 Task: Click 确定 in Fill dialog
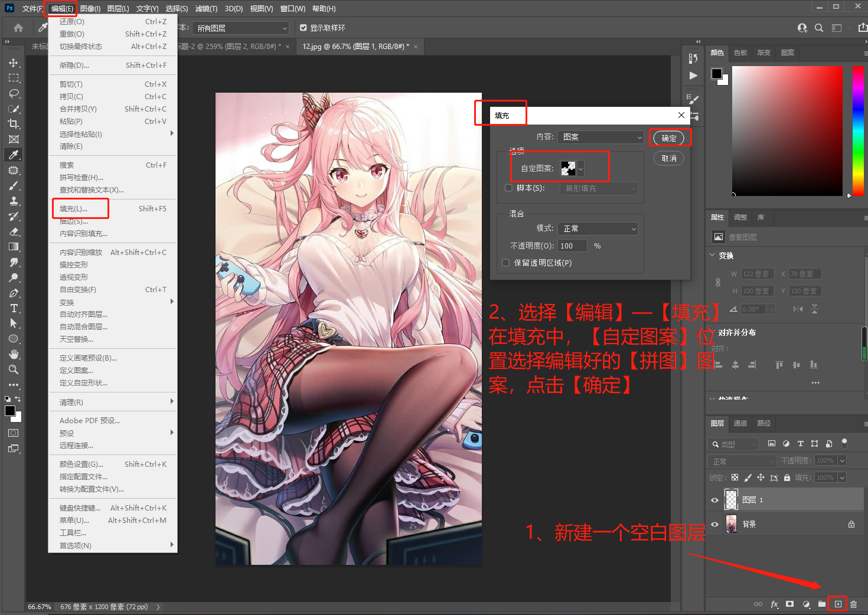(x=669, y=138)
